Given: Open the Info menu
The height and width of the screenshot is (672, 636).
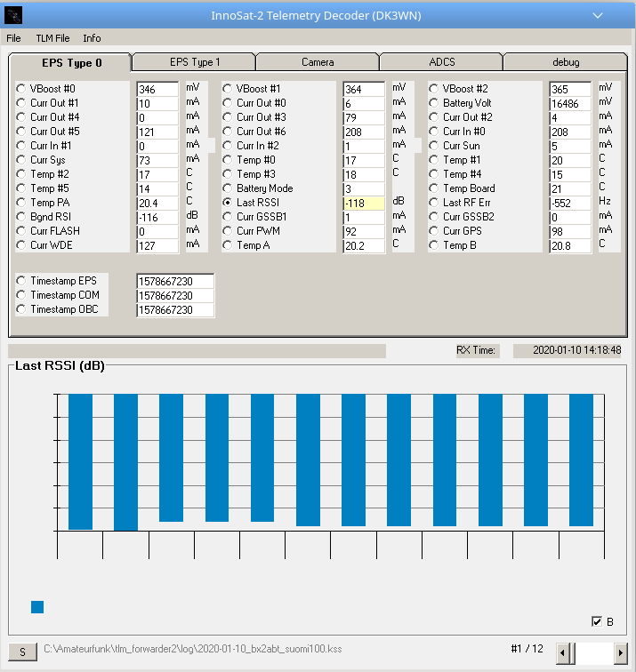Looking at the screenshot, I should click(92, 38).
